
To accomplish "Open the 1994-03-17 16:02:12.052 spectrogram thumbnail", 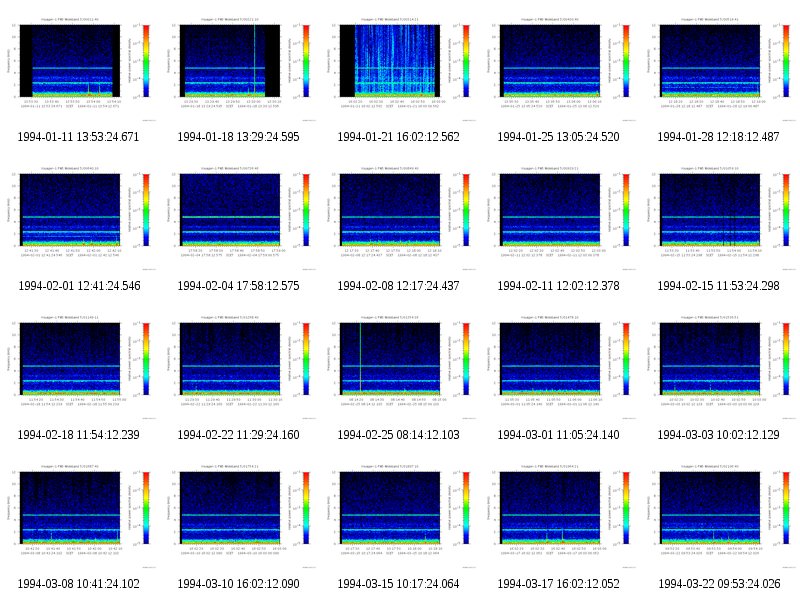I will (x=558, y=517).
